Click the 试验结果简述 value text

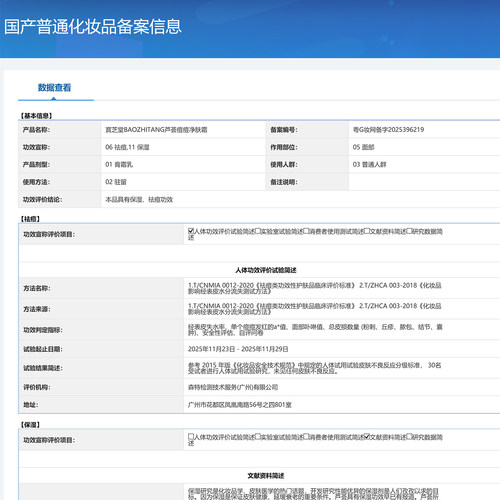pyautogui.click(x=314, y=368)
